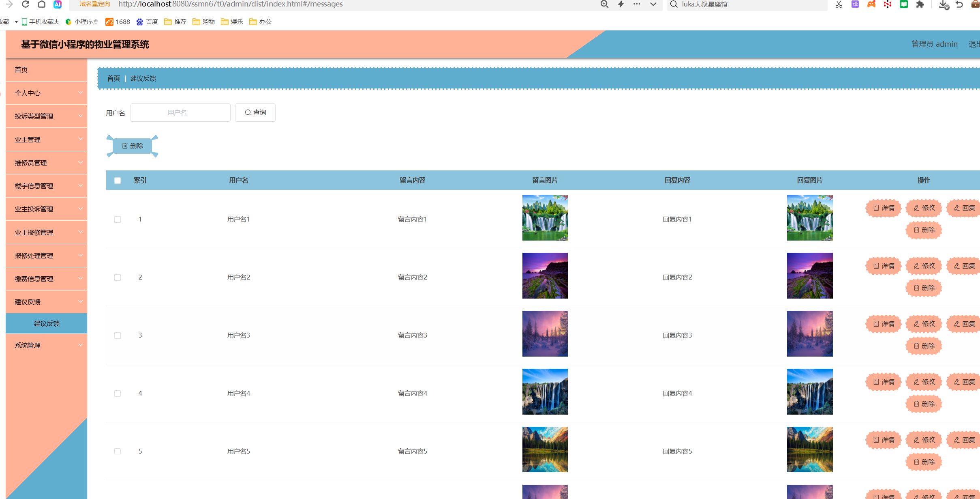Expand the 报修处理管理 sidebar menu
980x499 pixels.
pyautogui.click(x=47, y=256)
